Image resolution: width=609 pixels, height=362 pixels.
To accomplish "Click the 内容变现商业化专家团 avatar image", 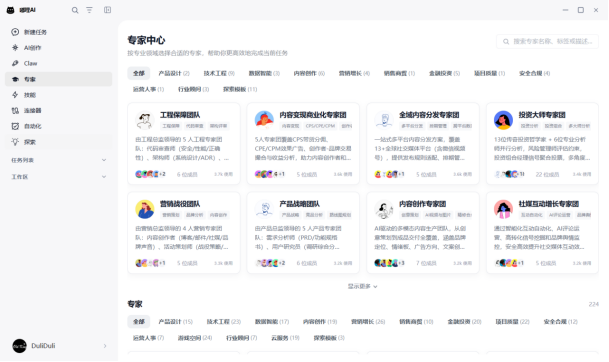I will [x=264, y=120].
